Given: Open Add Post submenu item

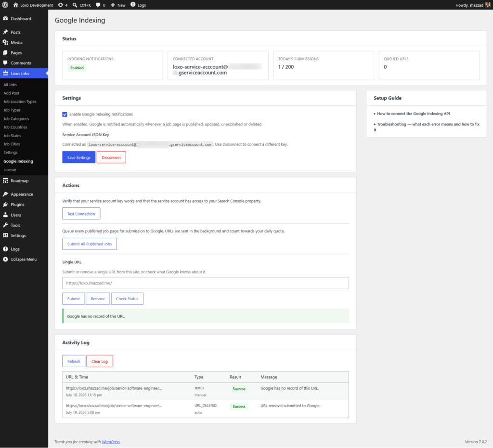Looking at the screenshot, I should (x=12, y=93).
